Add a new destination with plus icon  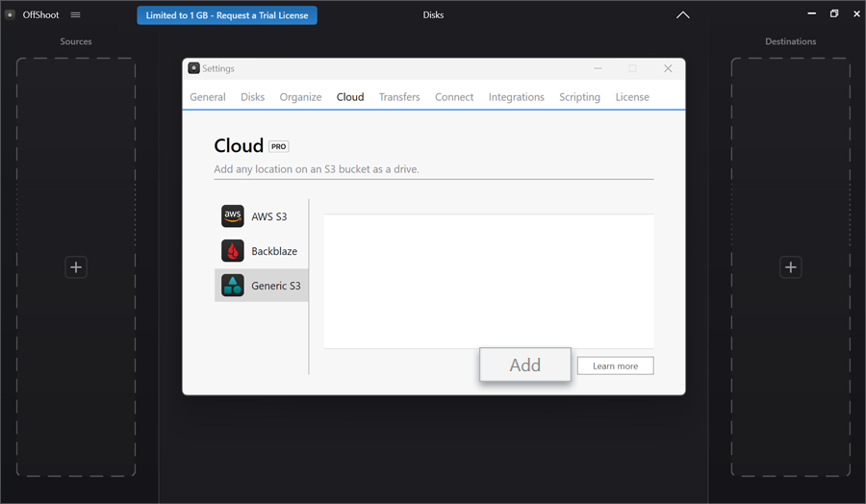(x=790, y=267)
